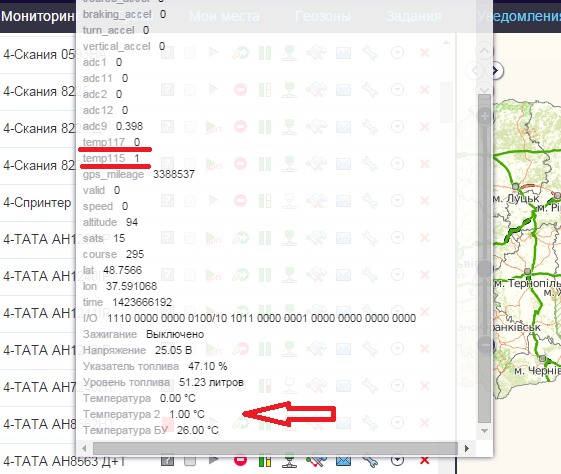
Task: Click the question mark icon for 4-ТАТА АН8563
Action: 167,460
